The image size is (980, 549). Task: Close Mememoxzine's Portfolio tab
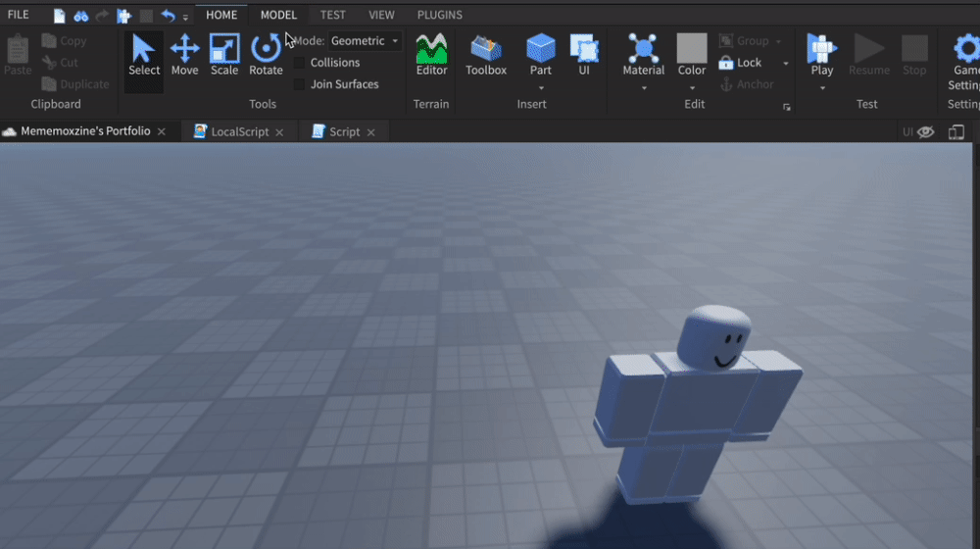point(162,131)
